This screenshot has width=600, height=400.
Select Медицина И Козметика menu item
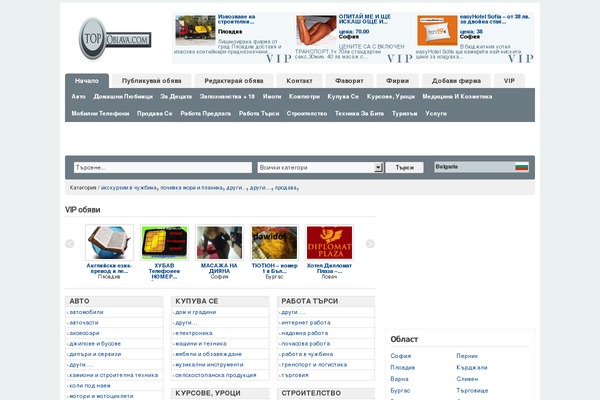pos(457,96)
